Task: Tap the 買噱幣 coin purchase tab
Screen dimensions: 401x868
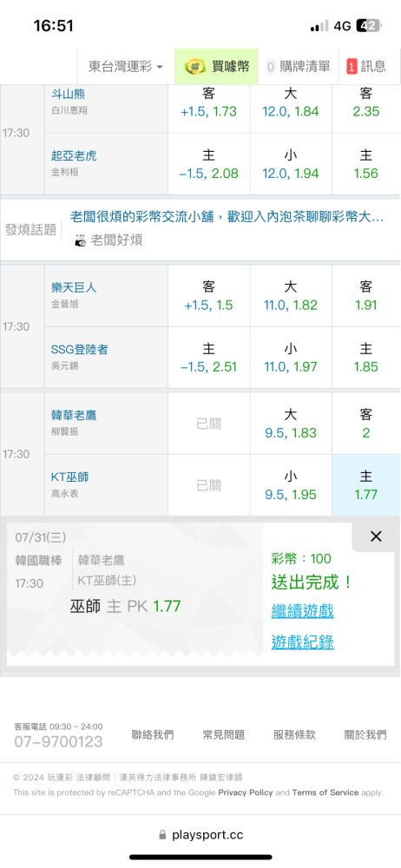Action: [216, 67]
